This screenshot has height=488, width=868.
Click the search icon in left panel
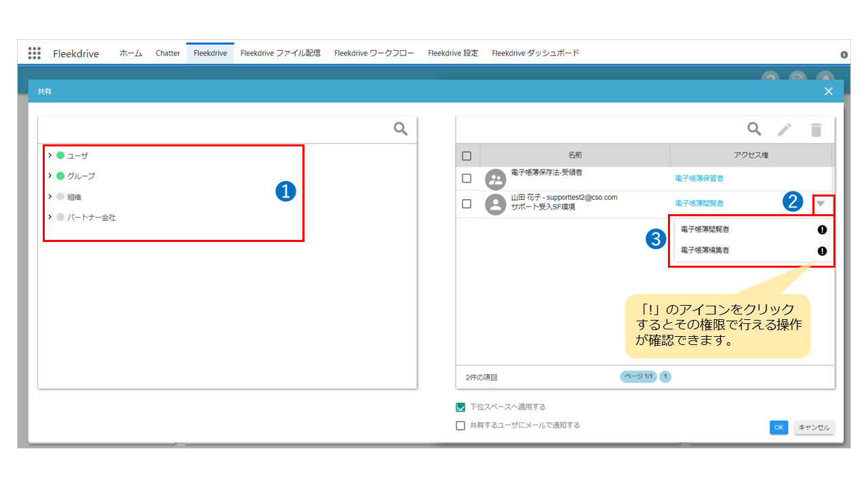tap(401, 129)
